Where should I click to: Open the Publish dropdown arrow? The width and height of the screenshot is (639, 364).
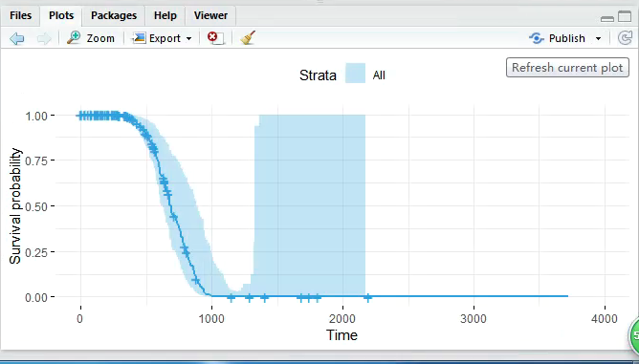tap(598, 38)
